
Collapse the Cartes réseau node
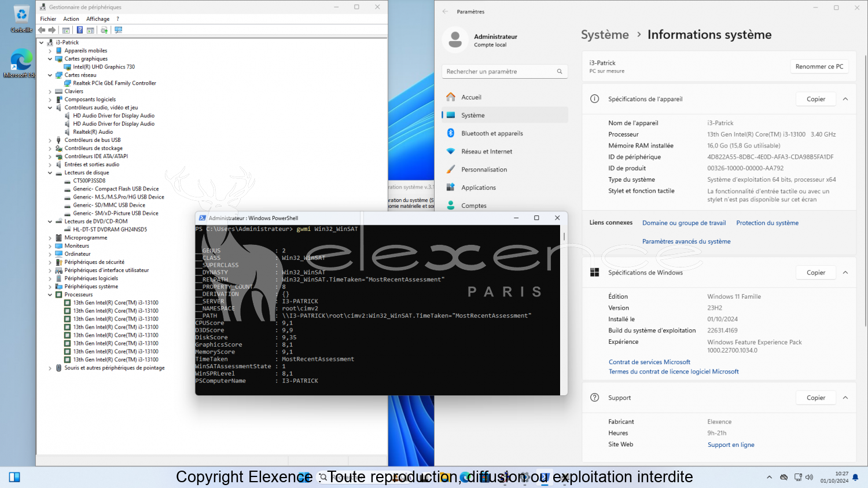tap(50, 75)
